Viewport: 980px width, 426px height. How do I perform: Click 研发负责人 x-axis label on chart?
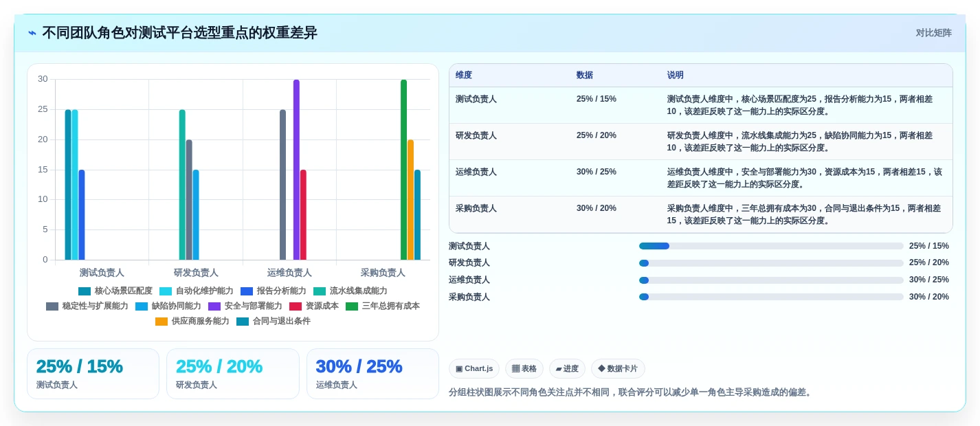tap(196, 273)
